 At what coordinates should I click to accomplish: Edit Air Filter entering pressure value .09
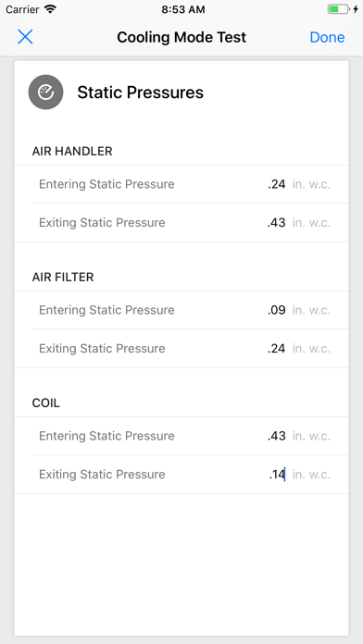coord(276,310)
